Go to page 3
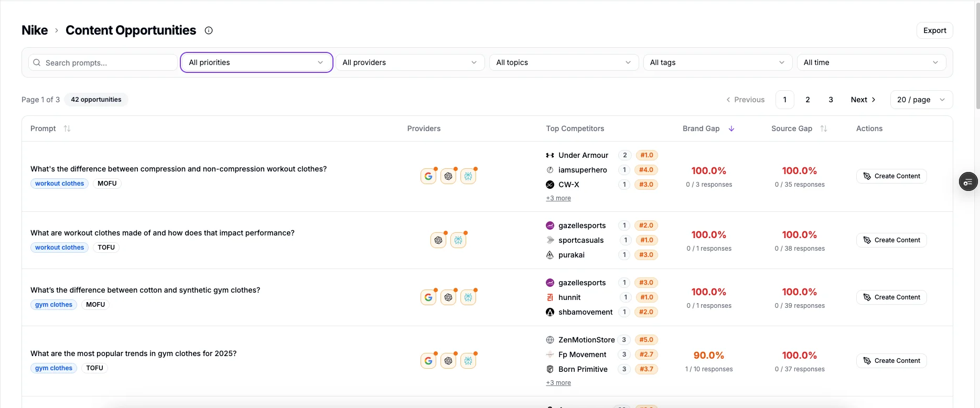Viewport: 980px width, 408px height. pyautogui.click(x=831, y=100)
